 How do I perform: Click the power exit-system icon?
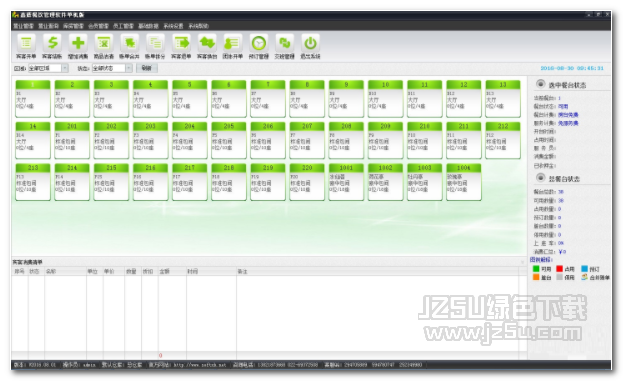point(310,43)
